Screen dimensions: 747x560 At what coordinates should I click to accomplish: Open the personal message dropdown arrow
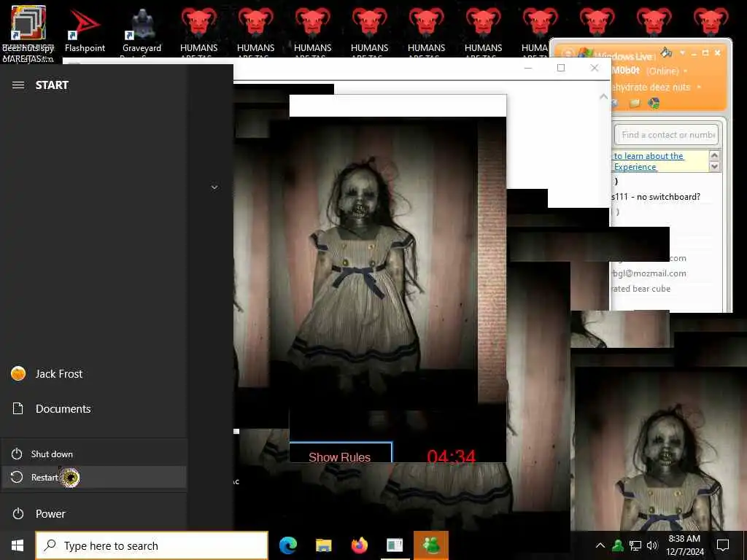coord(699,87)
